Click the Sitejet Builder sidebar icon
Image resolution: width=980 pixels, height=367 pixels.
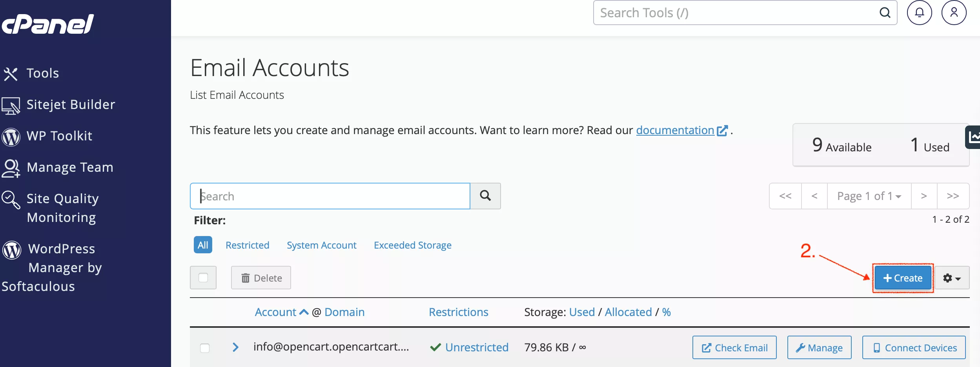point(11,105)
